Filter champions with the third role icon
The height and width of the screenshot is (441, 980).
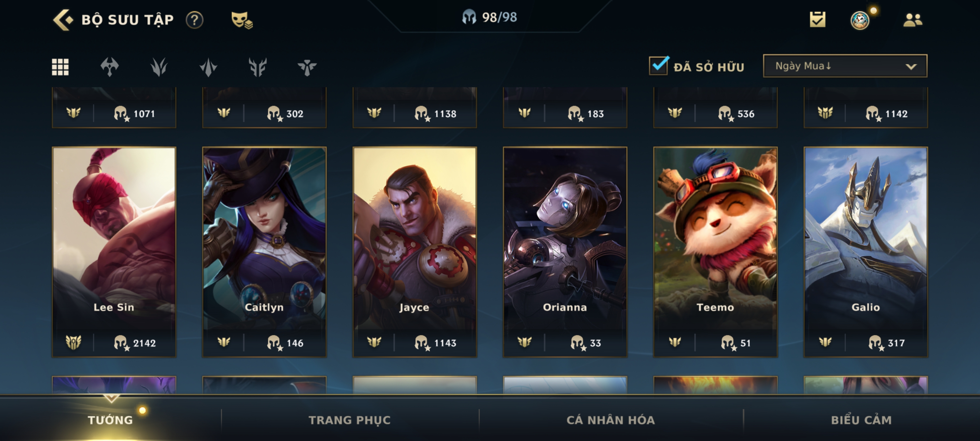(208, 67)
